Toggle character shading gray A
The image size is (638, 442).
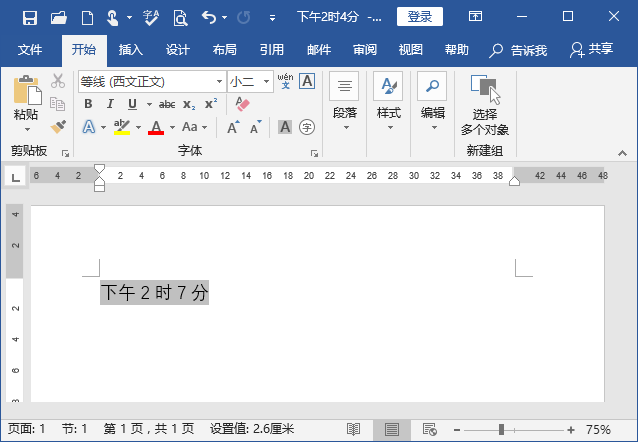(285, 127)
